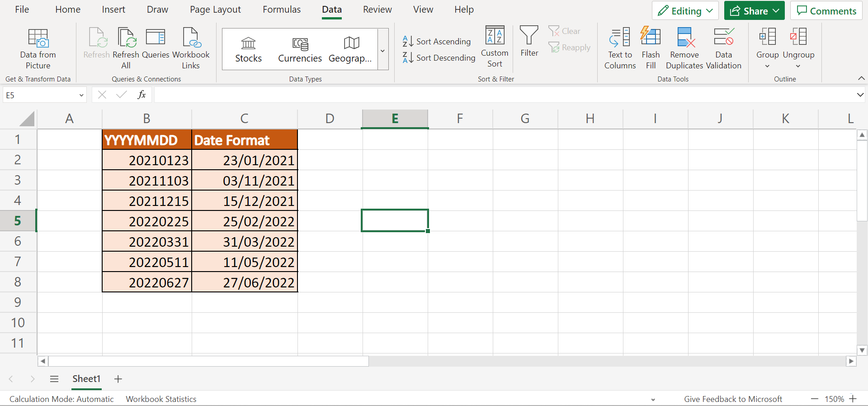
Task: Open Workbook Links
Action: 191,48
